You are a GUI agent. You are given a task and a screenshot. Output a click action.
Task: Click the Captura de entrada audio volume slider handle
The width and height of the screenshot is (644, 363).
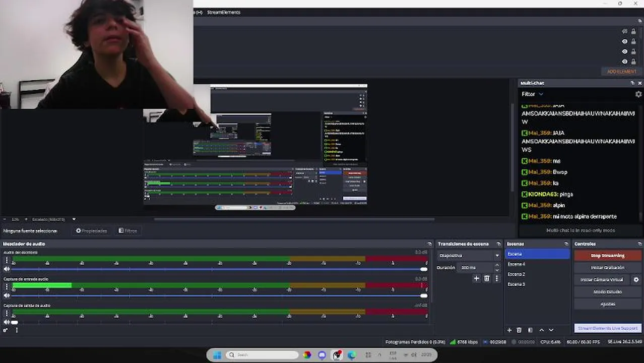pos(424,295)
